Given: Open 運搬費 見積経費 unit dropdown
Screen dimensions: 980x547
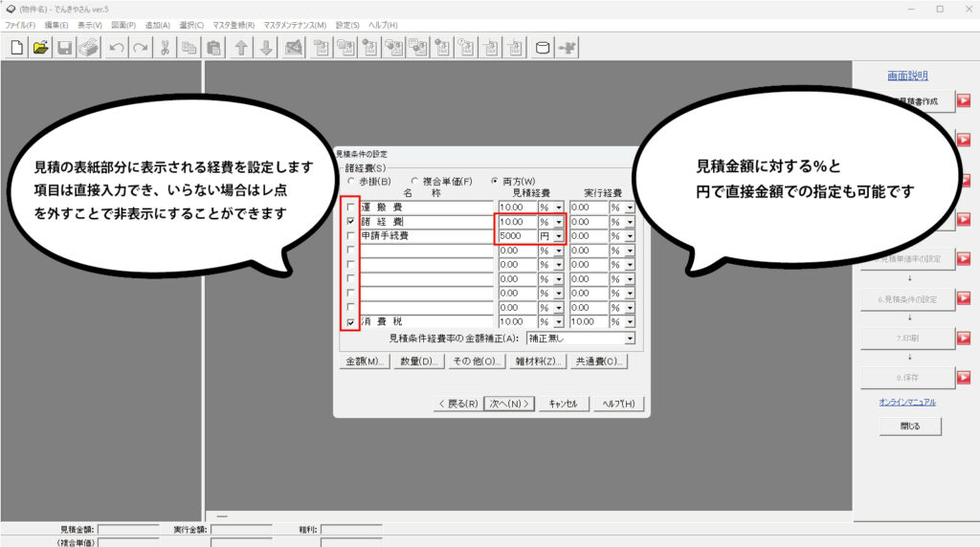Looking at the screenshot, I should tap(559, 208).
